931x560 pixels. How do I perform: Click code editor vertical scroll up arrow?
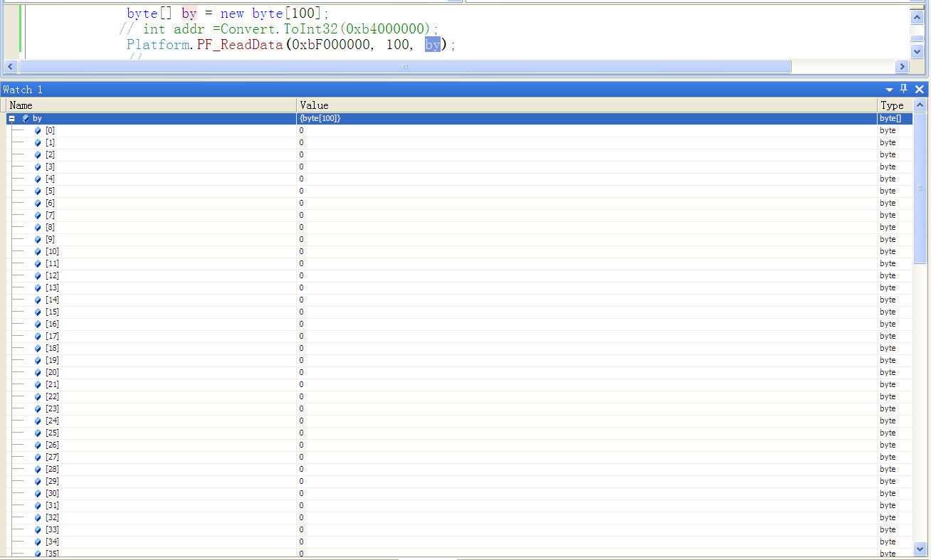917,17
